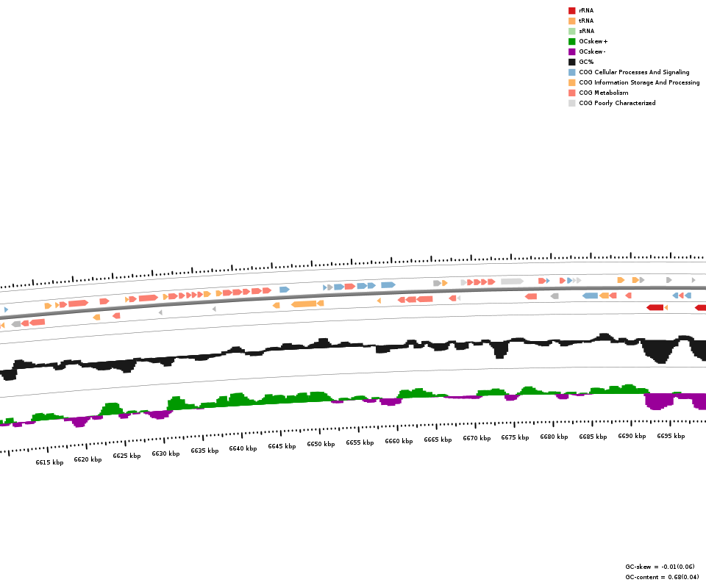
Task: Click the GC-content value text
Action: pos(662,577)
